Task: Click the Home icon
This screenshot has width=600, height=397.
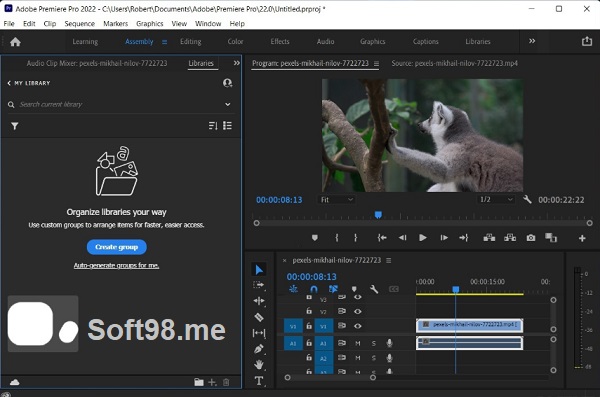Action: (x=15, y=42)
